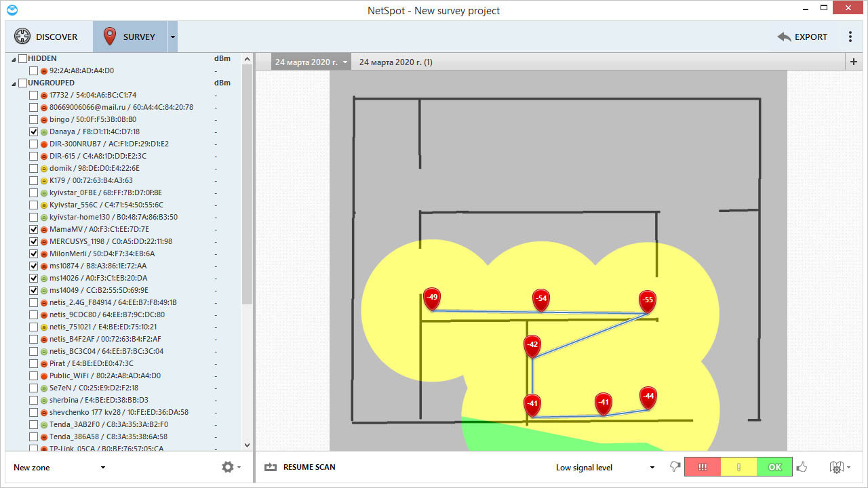Switch to the Discover tab
868x488 pixels.
coord(47,37)
